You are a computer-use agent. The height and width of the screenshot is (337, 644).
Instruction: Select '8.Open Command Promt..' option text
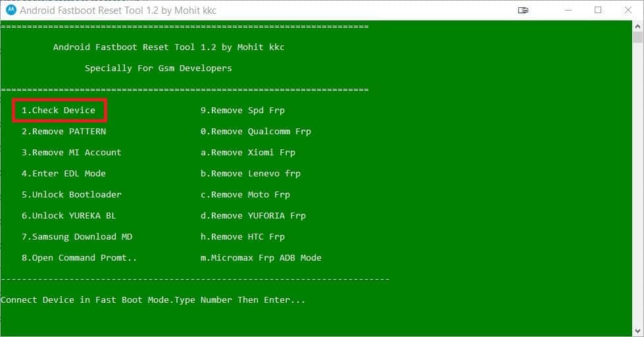pos(79,257)
